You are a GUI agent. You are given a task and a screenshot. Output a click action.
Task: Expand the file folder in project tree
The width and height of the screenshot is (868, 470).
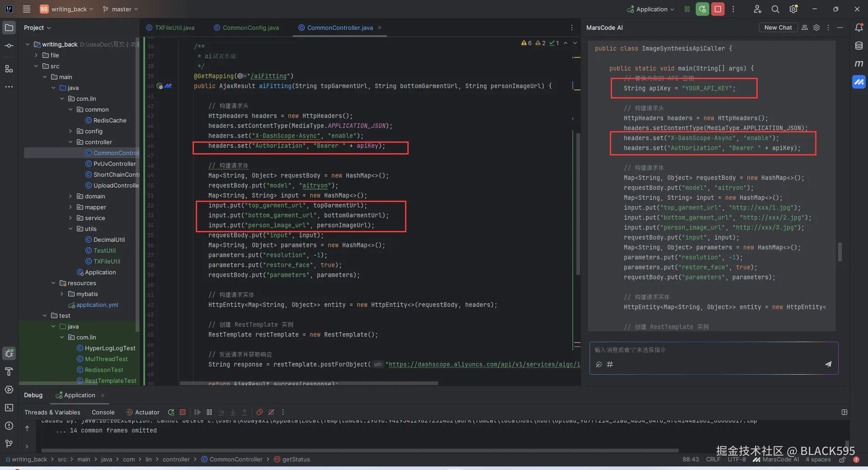pyautogui.click(x=36, y=55)
